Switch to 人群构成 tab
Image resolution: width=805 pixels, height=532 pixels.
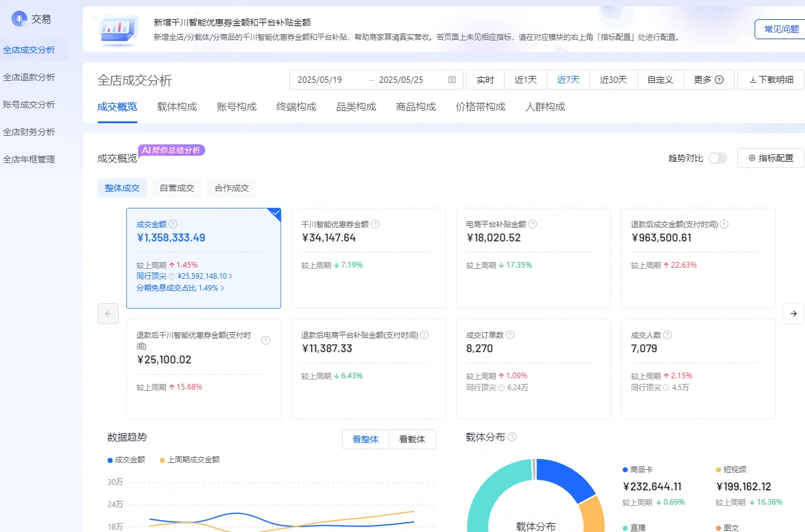pyautogui.click(x=546, y=107)
